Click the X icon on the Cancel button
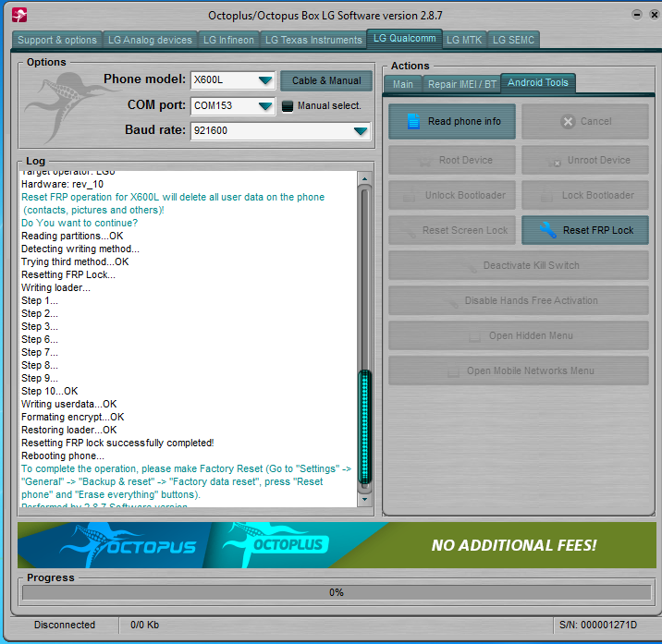The width and height of the screenshot is (662, 644). pos(568,122)
